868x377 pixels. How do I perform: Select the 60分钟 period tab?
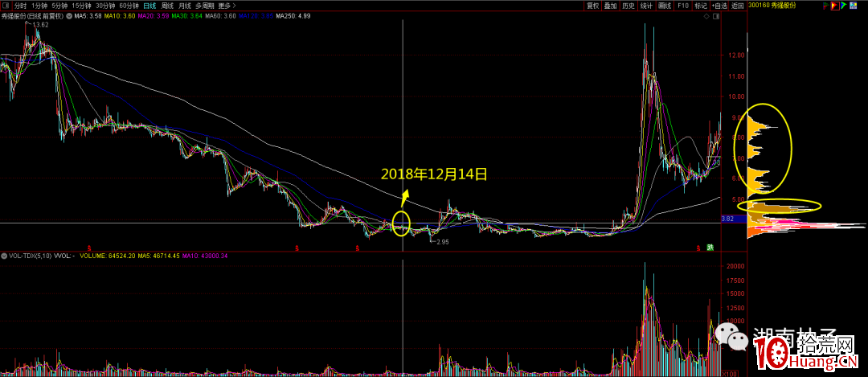129,6
